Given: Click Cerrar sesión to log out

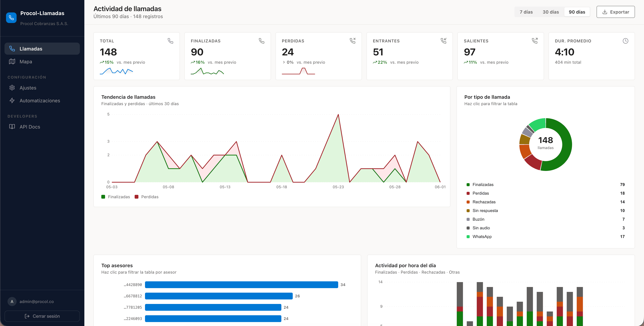Looking at the screenshot, I should pos(42,316).
